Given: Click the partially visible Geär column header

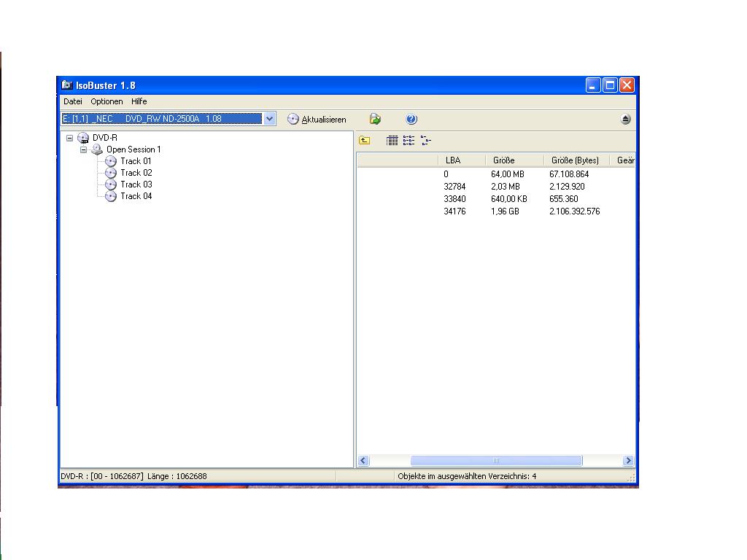Looking at the screenshot, I should pos(623,160).
